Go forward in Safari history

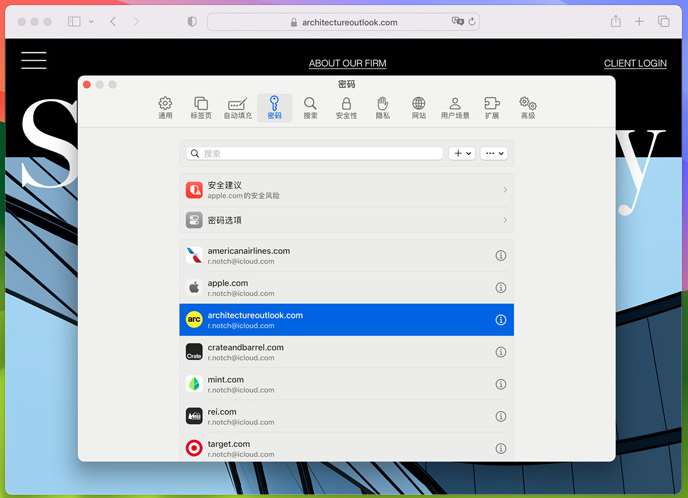[136, 21]
